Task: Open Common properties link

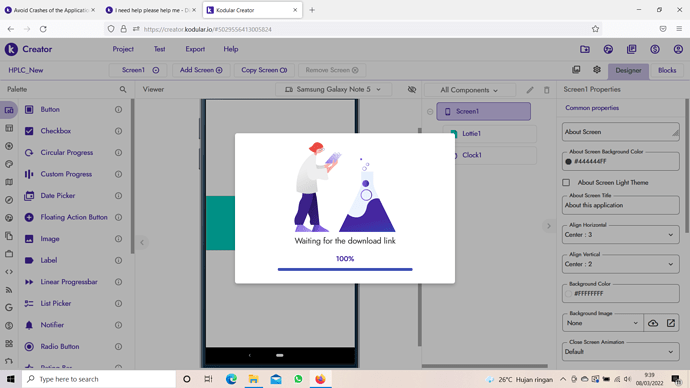Action: pos(592,108)
